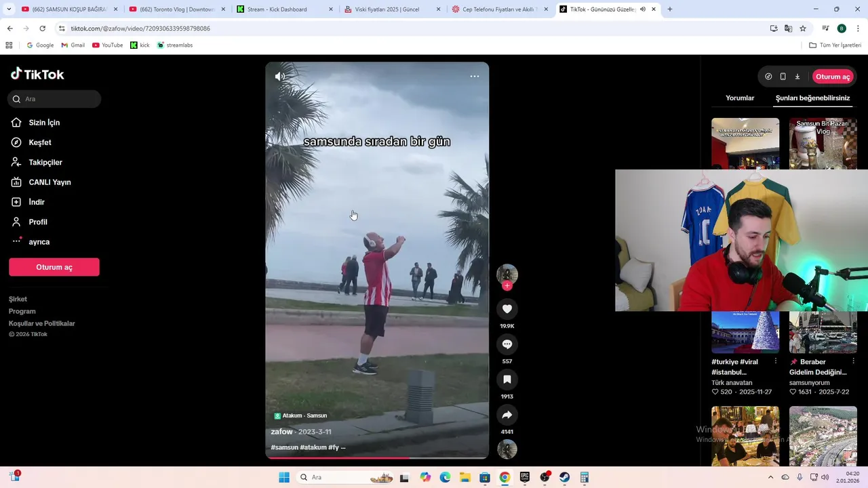
Task: Open the sound disc thumbnail below the share icon
Action: [507, 449]
